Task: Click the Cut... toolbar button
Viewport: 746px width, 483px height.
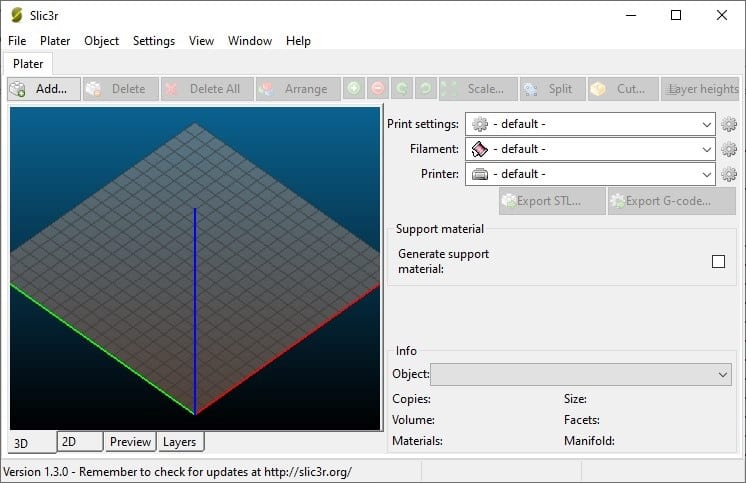Action: pyautogui.click(x=623, y=89)
